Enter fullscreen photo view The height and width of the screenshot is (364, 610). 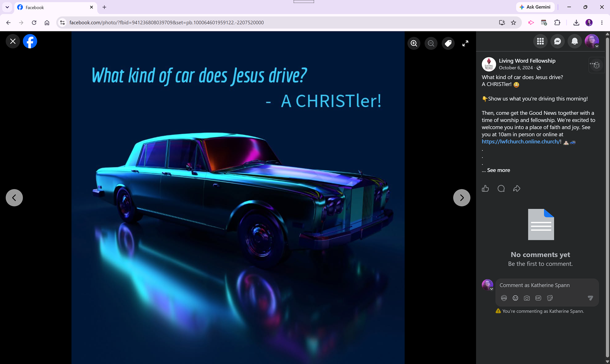pos(465,43)
